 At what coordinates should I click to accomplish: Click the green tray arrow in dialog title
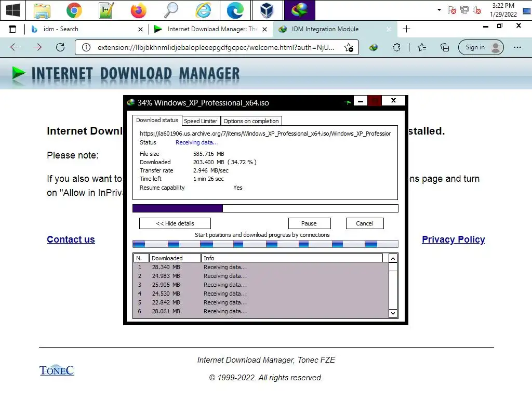[x=348, y=102]
